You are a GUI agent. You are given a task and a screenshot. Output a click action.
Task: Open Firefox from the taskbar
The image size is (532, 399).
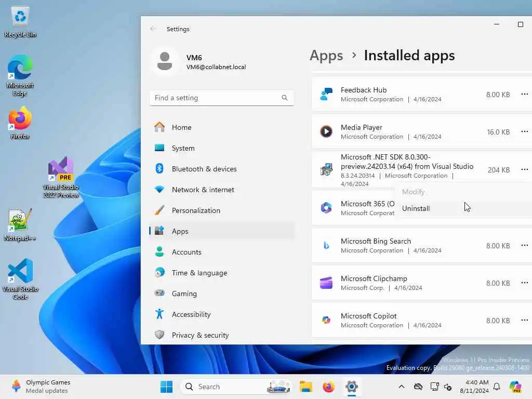(328, 387)
